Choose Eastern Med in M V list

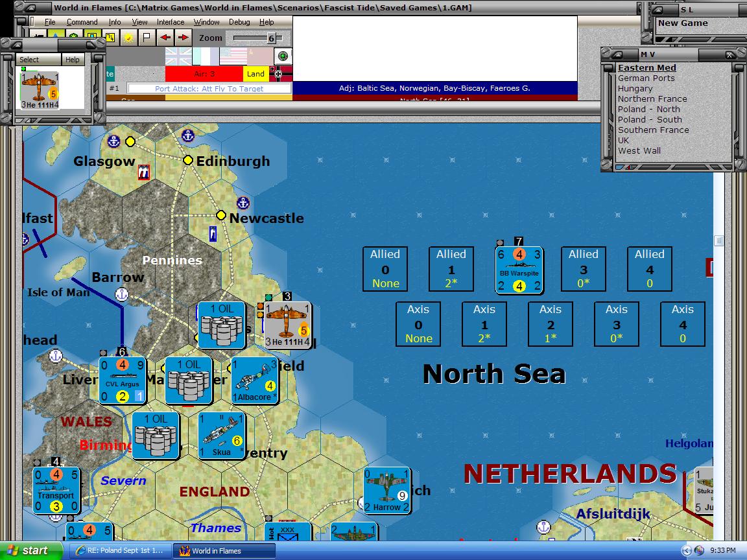(x=647, y=67)
